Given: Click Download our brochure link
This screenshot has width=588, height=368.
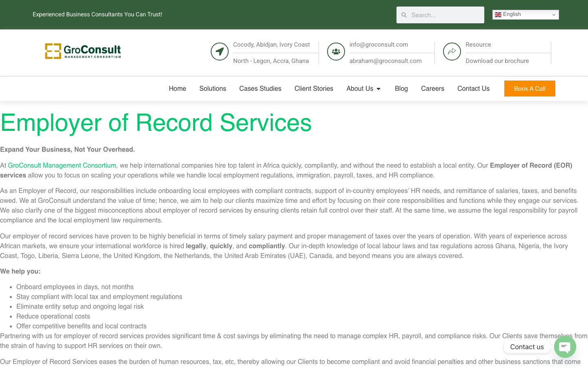Looking at the screenshot, I should coord(497,61).
